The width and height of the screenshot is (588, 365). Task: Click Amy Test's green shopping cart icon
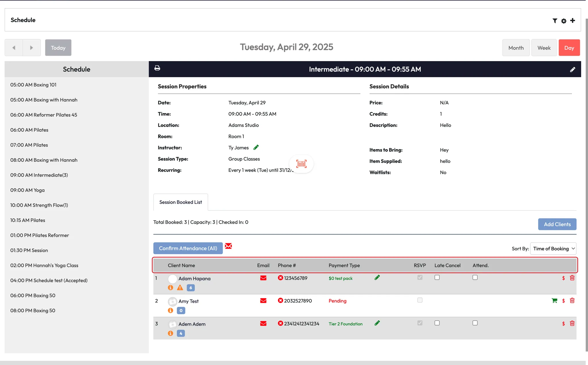point(554,300)
